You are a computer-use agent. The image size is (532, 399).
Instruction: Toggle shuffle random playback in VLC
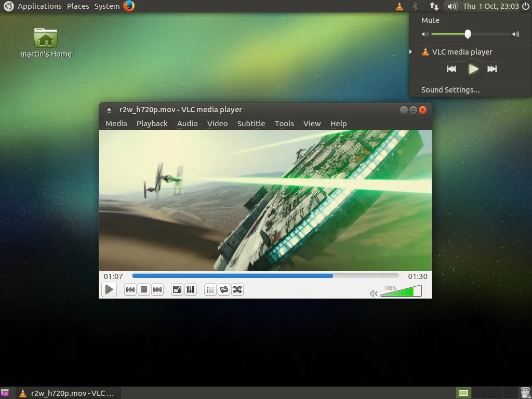click(x=237, y=289)
